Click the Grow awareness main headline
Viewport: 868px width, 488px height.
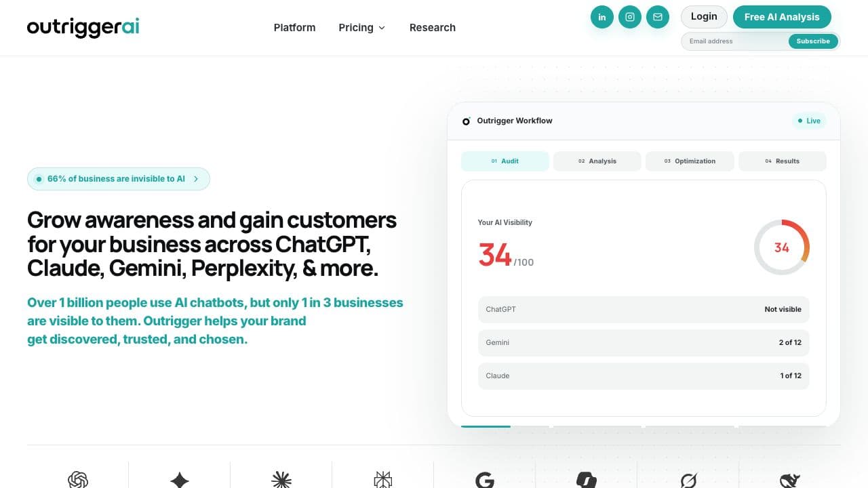click(212, 244)
